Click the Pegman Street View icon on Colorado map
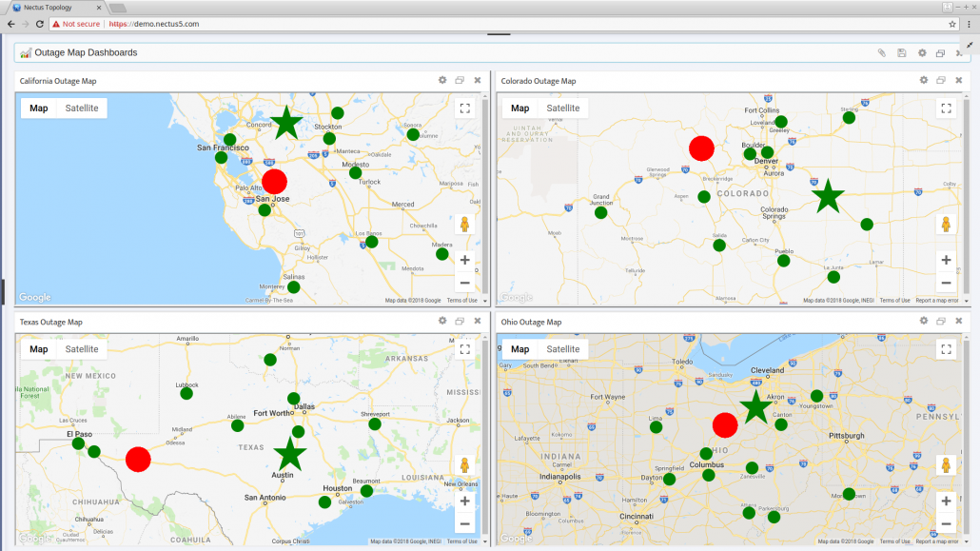Image resolution: width=980 pixels, height=551 pixels. tap(946, 222)
